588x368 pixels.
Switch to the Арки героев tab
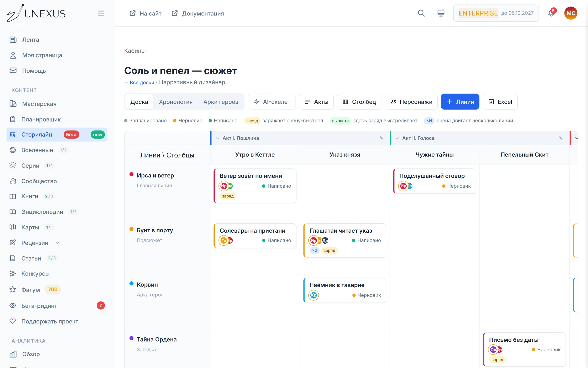221,102
